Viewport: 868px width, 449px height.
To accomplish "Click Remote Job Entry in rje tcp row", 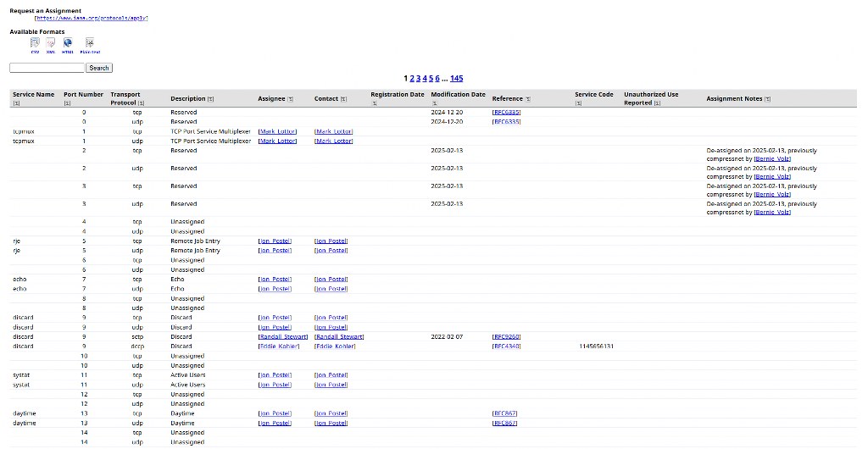I will click(x=195, y=241).
